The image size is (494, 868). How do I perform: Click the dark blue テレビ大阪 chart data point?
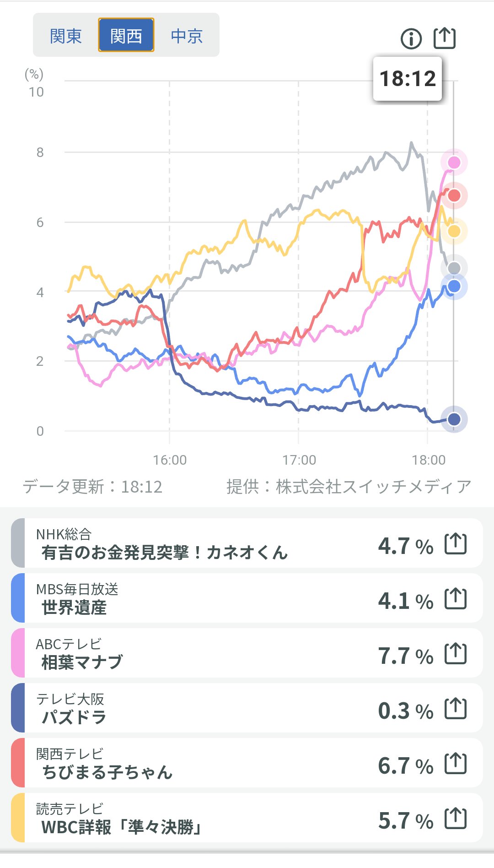pyautogui.click(x=454, y=419)
